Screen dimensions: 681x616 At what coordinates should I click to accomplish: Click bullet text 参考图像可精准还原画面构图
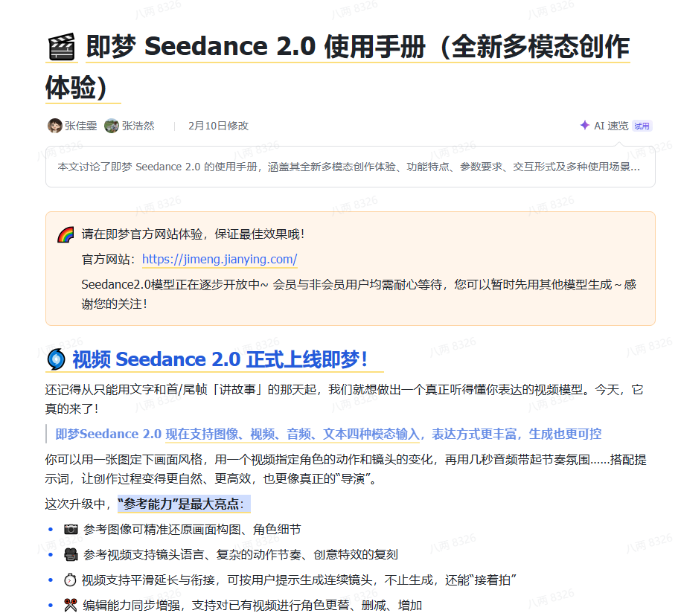pyautogui.click(x=192, y=529)
